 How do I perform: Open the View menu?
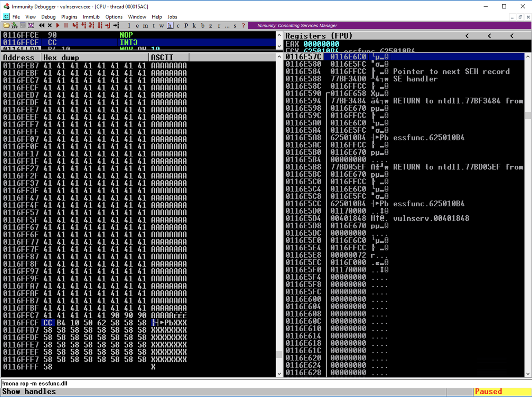click(31, 17)
